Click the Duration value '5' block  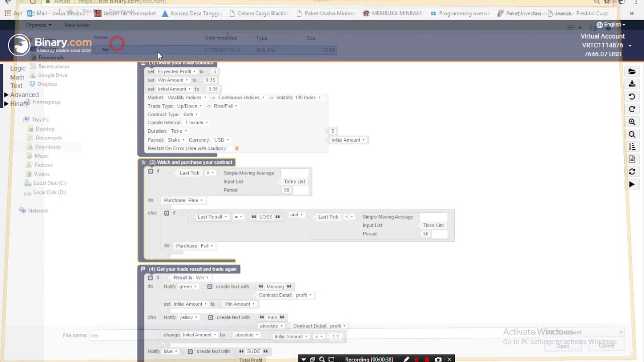tap(333, 131)
